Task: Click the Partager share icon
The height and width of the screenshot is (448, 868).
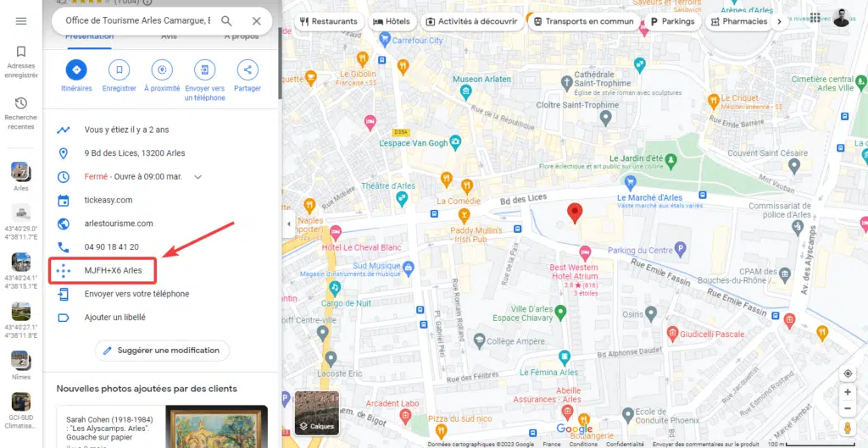Action: [x=248, y=69]
